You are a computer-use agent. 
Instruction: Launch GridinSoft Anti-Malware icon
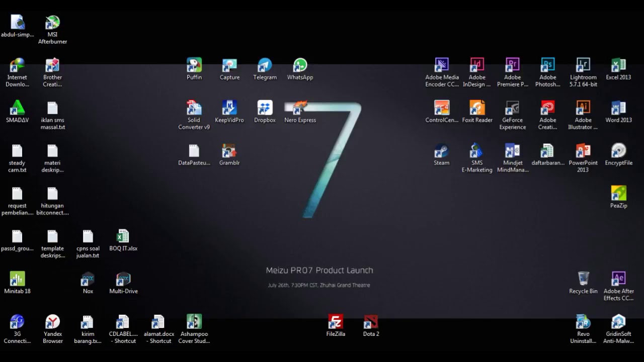click(x=618, y=322)
